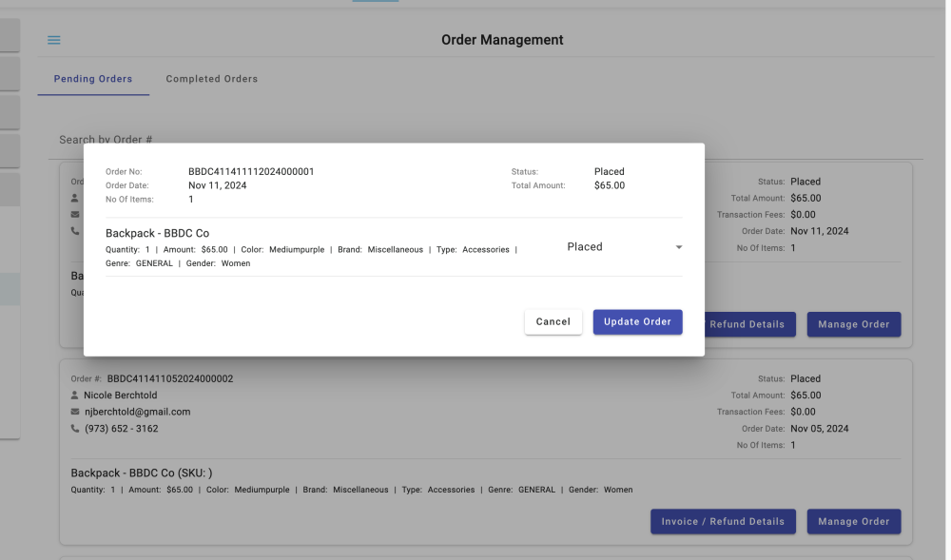Click Manage Order for the Nov 05 order
Viewport: 951px width, 560px height.
pyautogui.click(x=853, y=521)
